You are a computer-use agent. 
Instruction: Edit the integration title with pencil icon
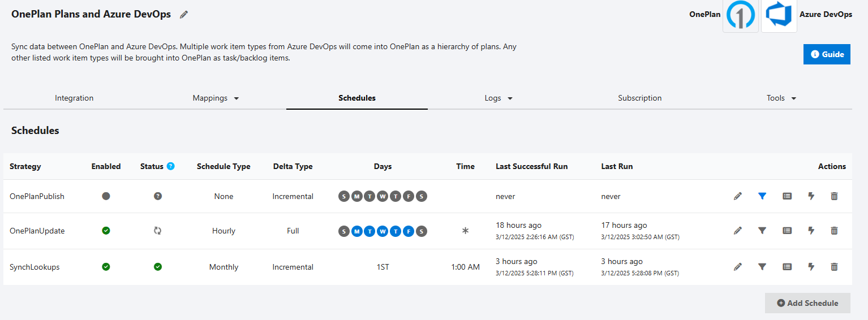(x=184, y=15)
